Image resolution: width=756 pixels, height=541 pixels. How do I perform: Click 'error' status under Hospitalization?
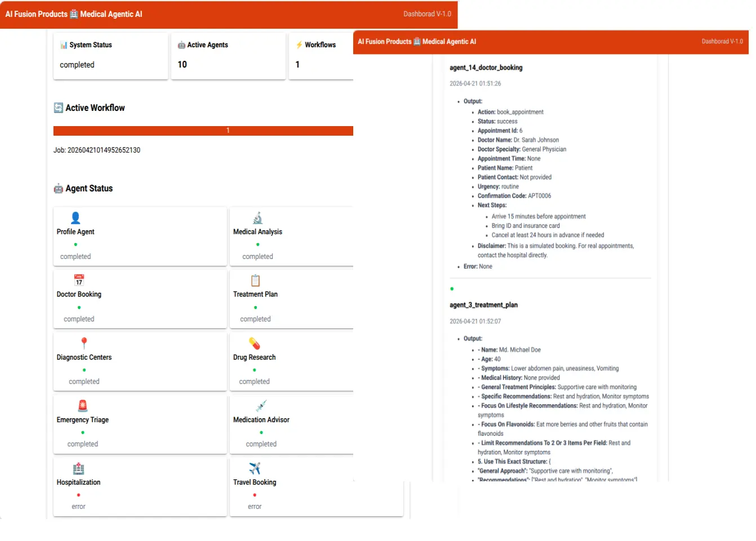pos(78,507)
